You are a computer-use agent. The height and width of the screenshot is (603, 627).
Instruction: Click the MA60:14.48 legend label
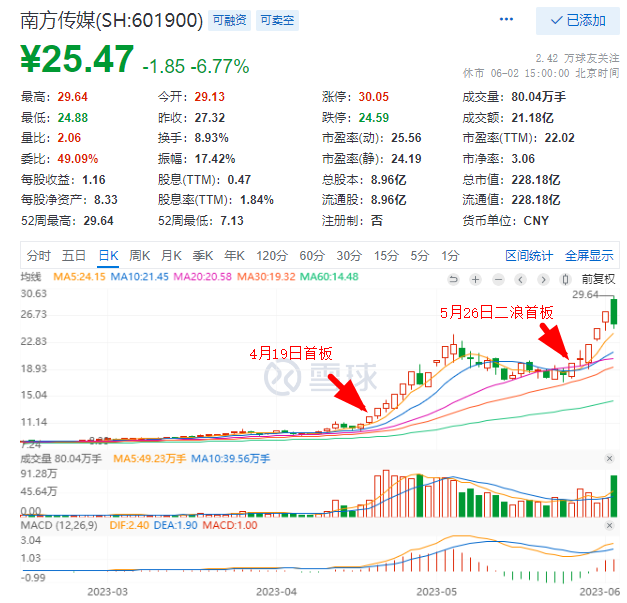[x=329, y=277]
